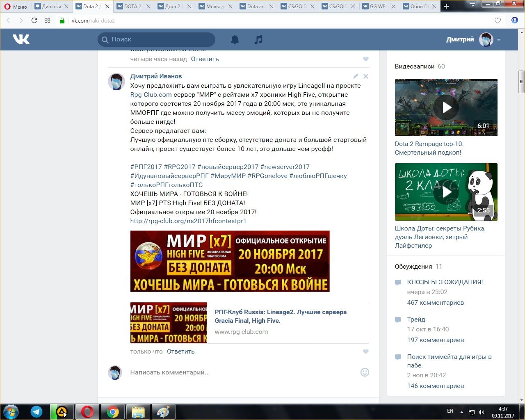Delete Дмитрий Иванов comment with X

click(366, 76)
